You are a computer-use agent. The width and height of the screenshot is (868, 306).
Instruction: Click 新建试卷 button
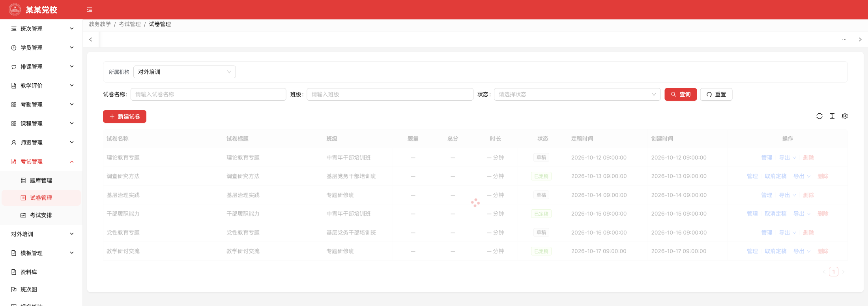pyautogui.click(x=125, y=116)
